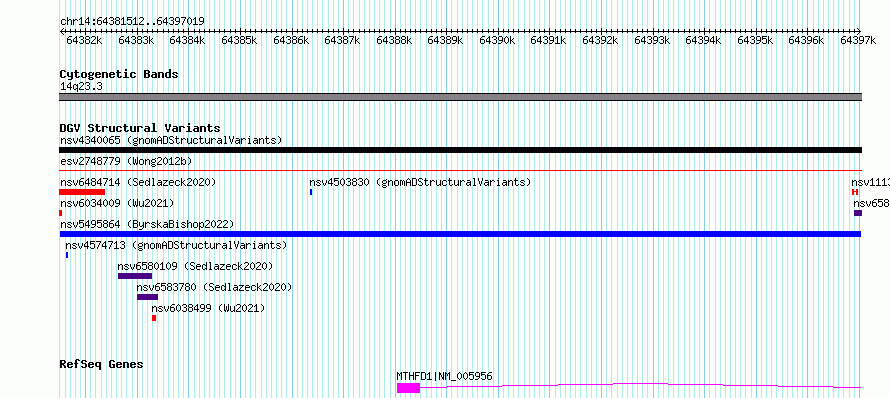Image resolution: width=890 pixels, height=398 pixels.
Task: Click the 64393k ruler tick label
Action: click(652, 40)
